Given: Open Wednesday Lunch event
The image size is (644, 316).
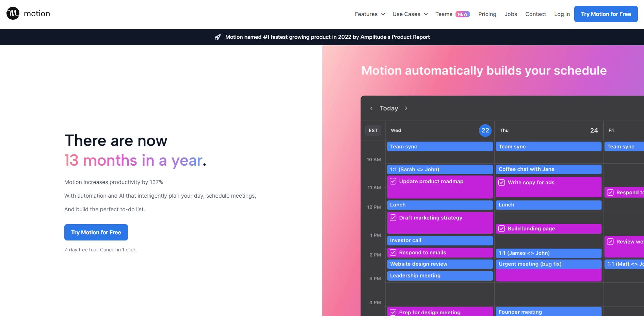Looking at the screenshot, I should click(440, 205).
